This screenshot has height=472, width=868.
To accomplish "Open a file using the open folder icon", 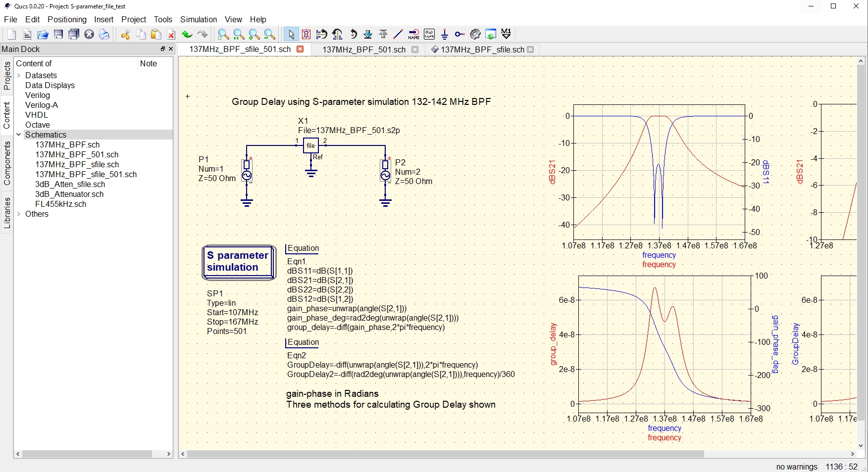I will [x=43, y=34].
